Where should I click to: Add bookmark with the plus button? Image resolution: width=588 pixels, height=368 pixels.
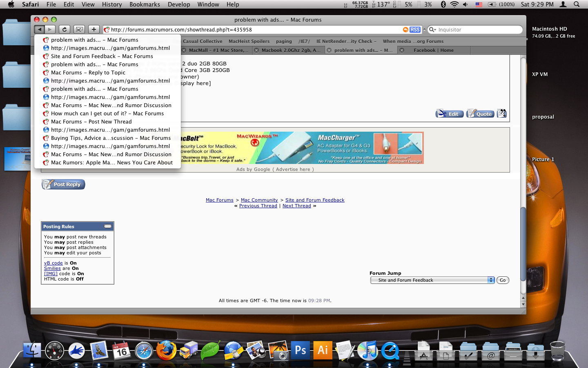point(94,29)
